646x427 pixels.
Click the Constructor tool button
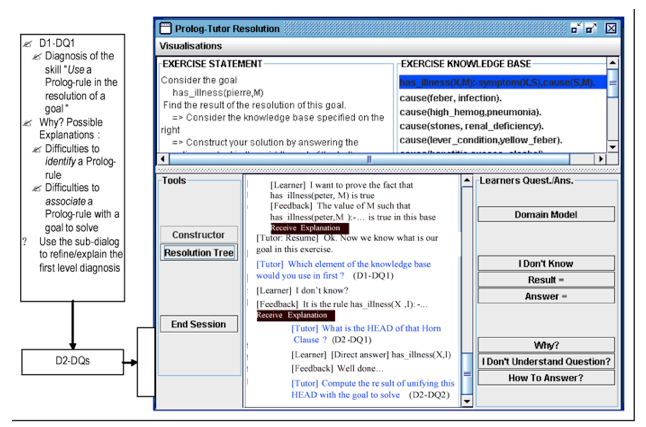[199, 235]
